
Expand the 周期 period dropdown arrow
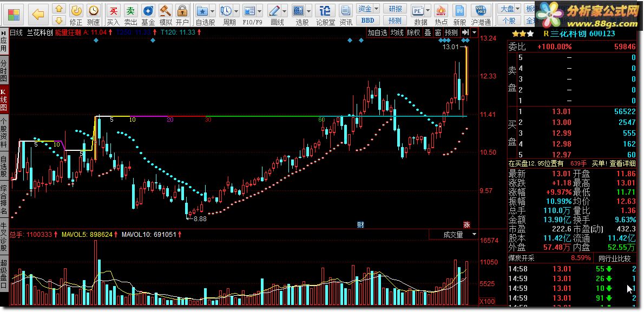click(x=236, y=11)
